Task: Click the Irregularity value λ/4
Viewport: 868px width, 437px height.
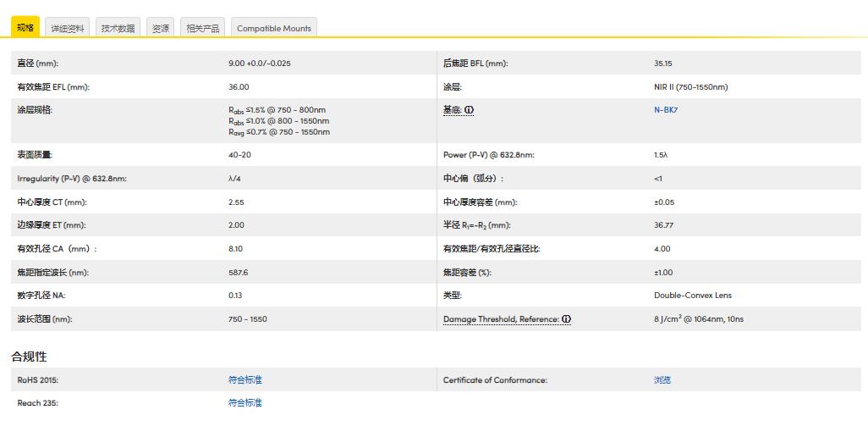Action: (234, 179)
